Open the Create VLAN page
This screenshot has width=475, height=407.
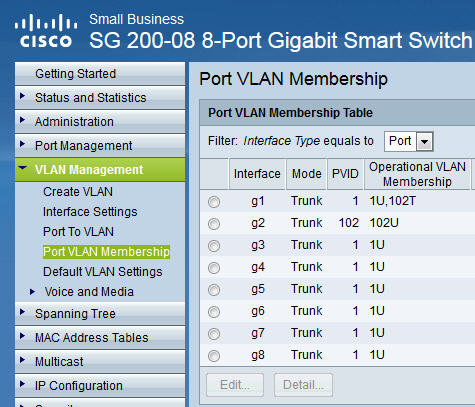point(78,192)
